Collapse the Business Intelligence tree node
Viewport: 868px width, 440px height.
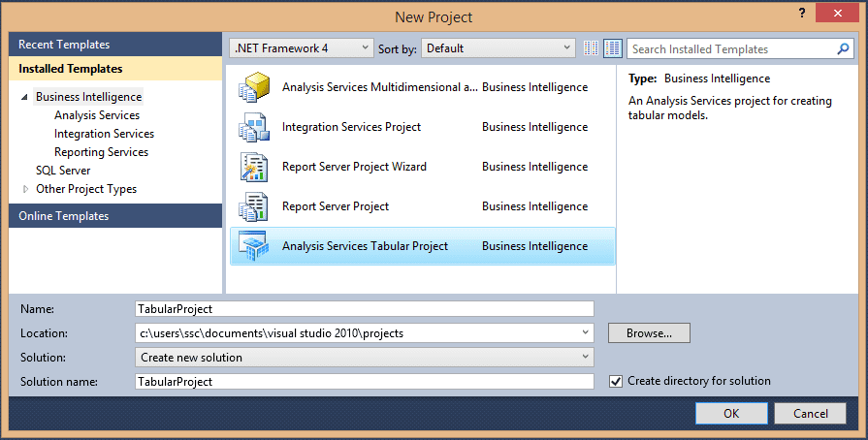point(24,97)
